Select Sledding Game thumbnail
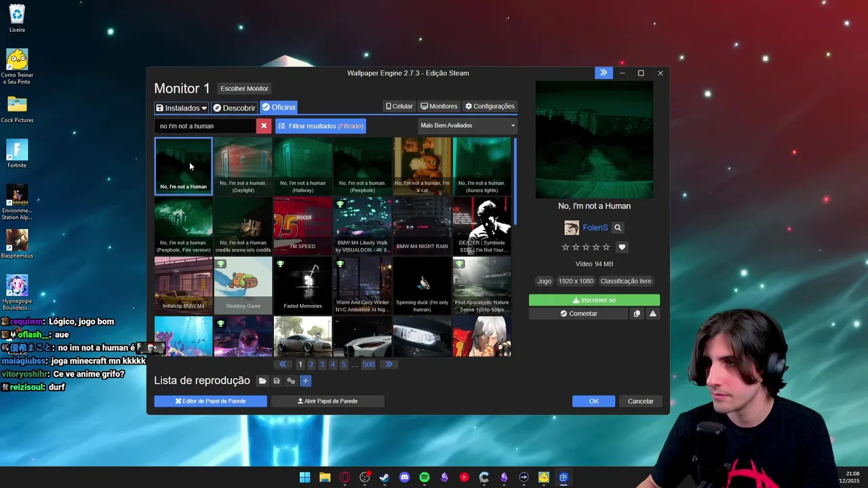Viewport: 868px width, 488px height. [243, 285]
